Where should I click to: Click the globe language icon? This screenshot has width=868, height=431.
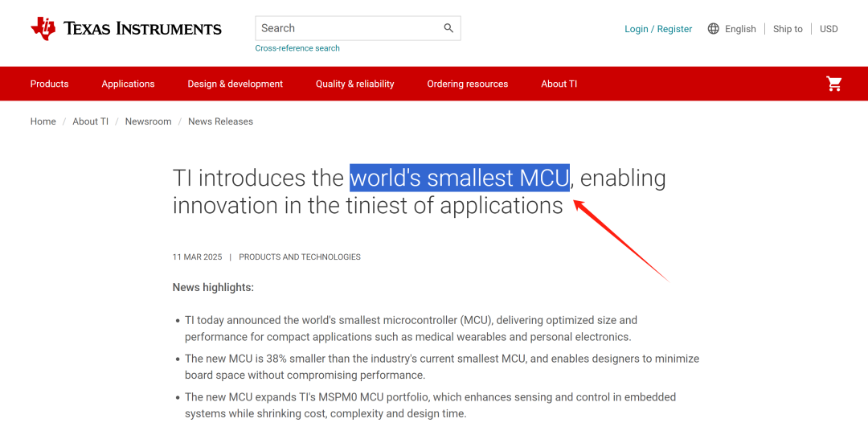pos(713,29)
